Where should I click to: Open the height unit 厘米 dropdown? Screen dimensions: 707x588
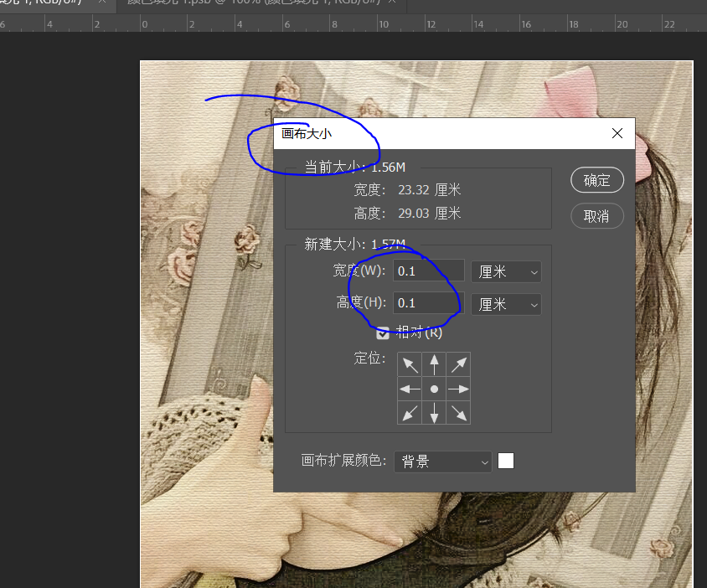(x=506, y=304)
